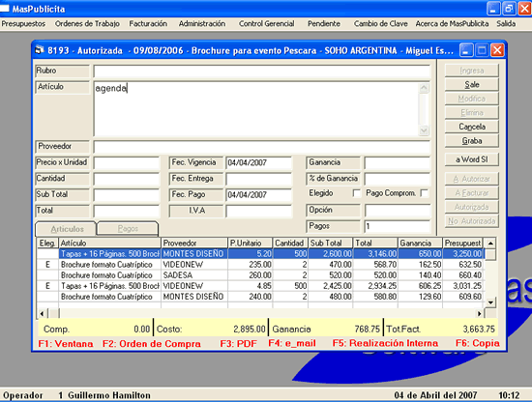Click the Fec. Entrega date field

click(x=258, y=179)
